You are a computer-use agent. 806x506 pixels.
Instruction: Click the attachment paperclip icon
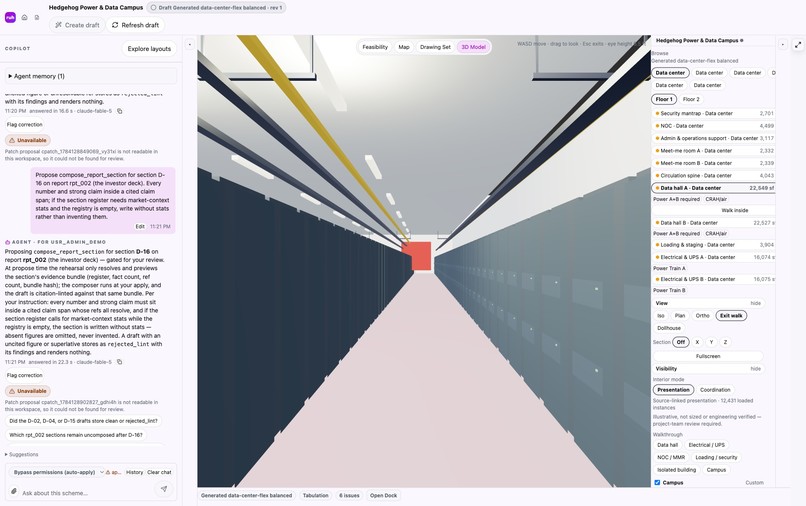[14, 492]
